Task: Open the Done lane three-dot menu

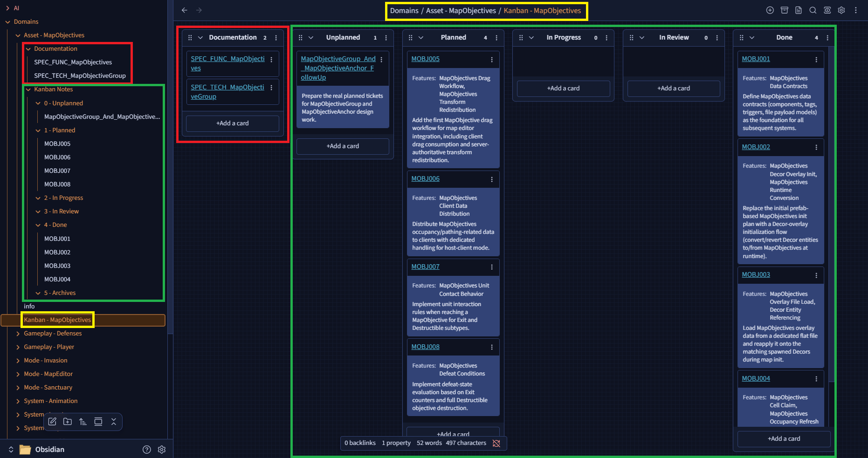Action: click(827, 38)
